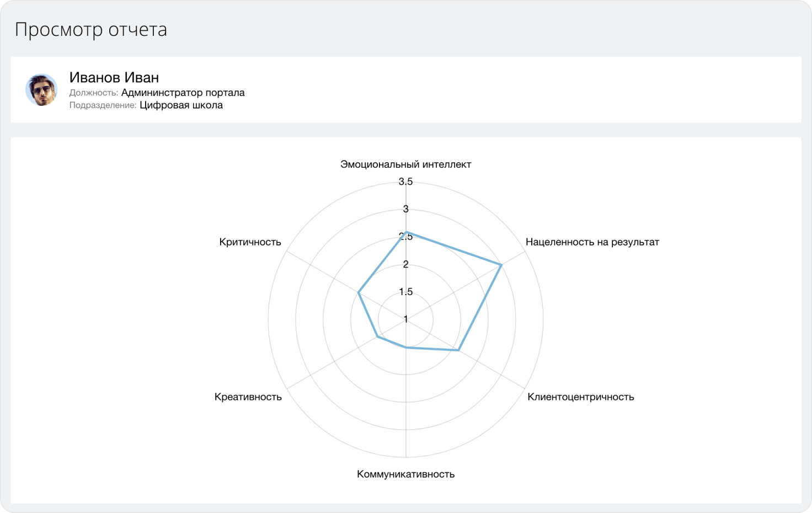Click the 1.5 scale tick label

coord(405,292)
